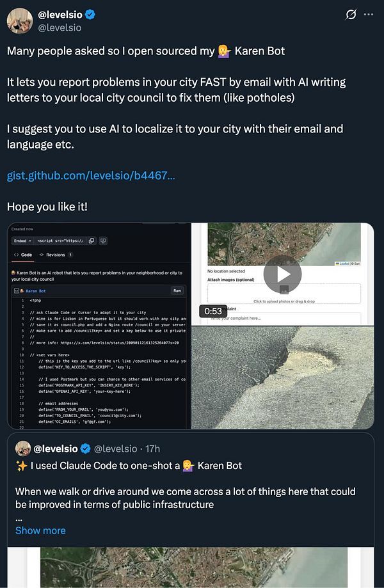Click the code brackets icon on Code tab

(16, 255)
